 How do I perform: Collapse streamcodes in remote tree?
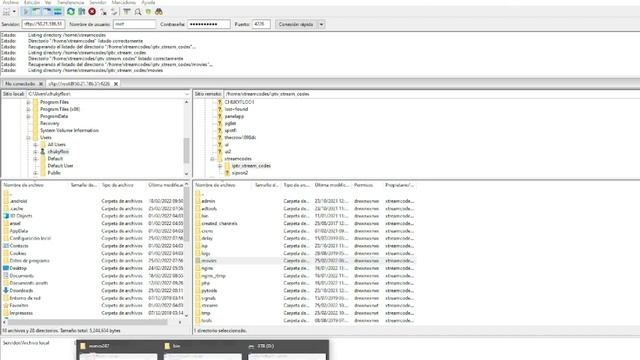point(212,159)
